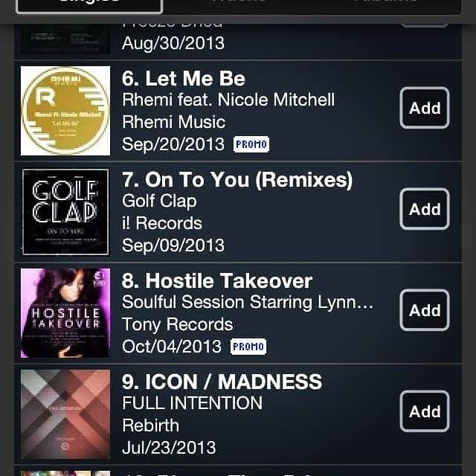Viewport: 476px width, 476px height.
Task: Select the '8. Hostile Takeover' title
Action: pyautogui.click(x=217, y=281)
